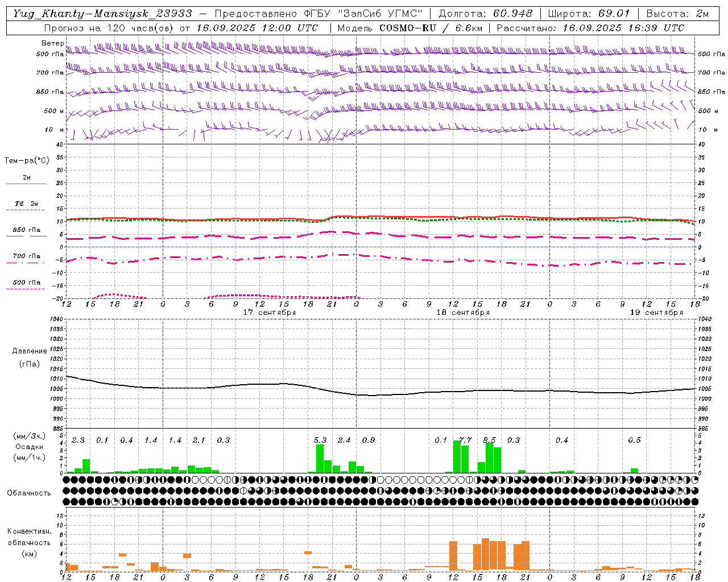The width and height of the screenshot is (728, 582).
Task: Click the 'Широта: 69.01' value
Action: [x=589, y=14]
